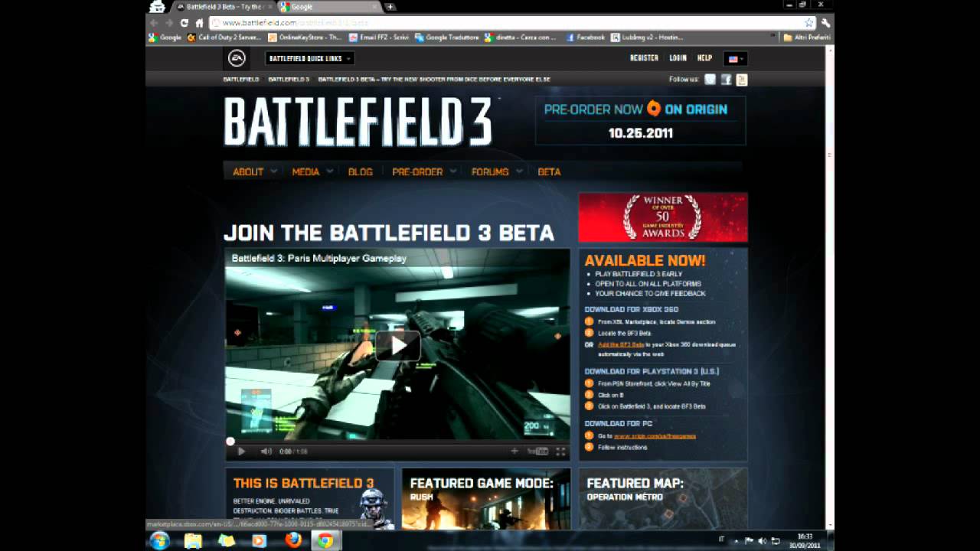
Task: Expand the Battlefield Quick Links dropdown
Action: coord(310,58)
